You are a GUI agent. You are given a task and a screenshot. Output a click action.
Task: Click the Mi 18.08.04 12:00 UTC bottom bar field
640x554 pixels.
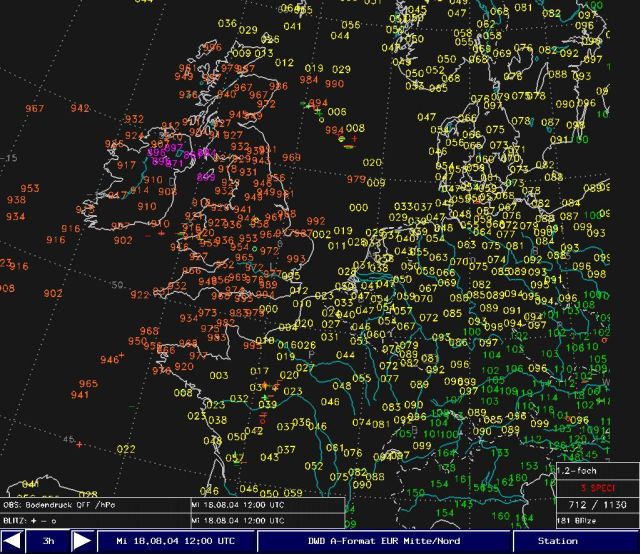175,541
